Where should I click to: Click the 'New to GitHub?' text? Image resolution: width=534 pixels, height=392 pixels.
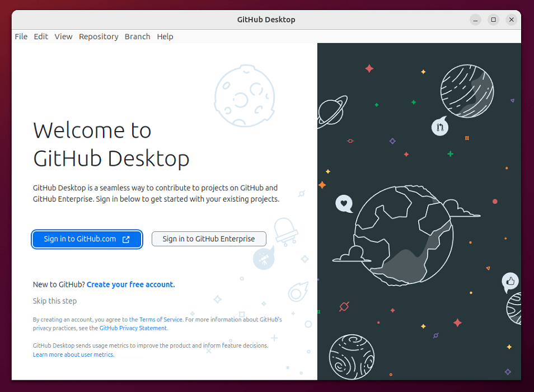point(59,284)
